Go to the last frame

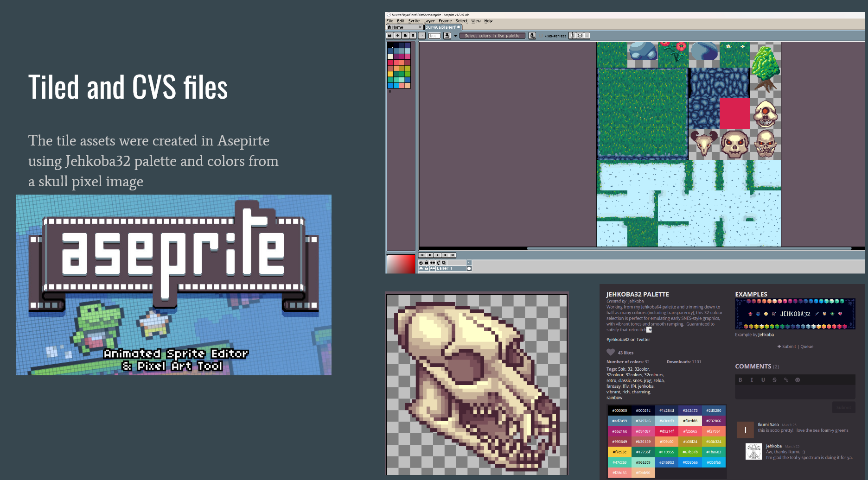(453, 255)
